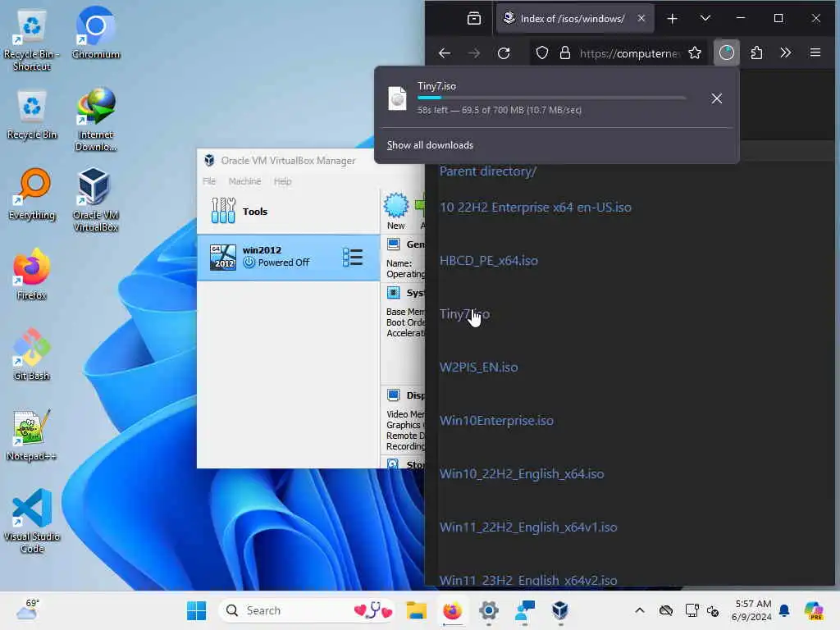Click the Tiny7.iso download progress bar

pos(551,98)
